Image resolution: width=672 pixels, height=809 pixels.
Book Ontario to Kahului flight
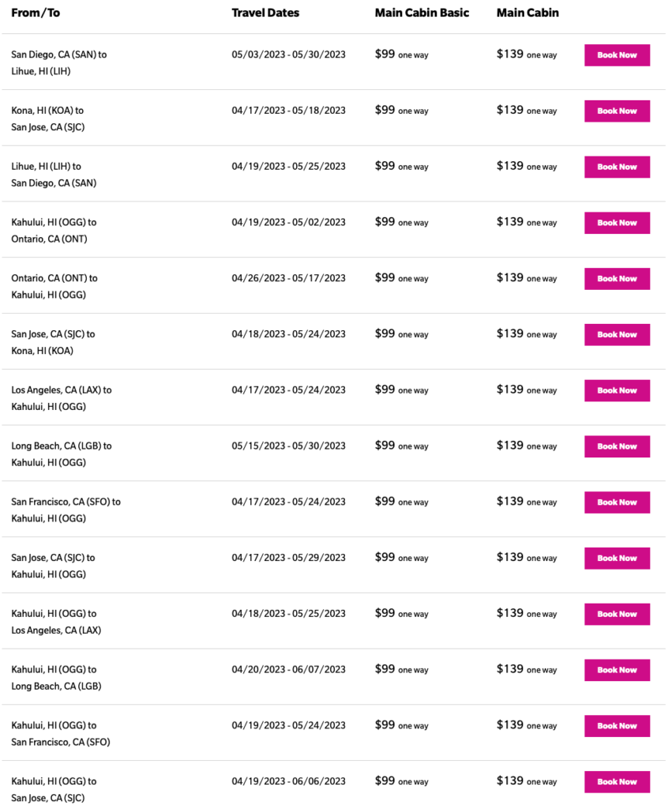pos(617,279)
